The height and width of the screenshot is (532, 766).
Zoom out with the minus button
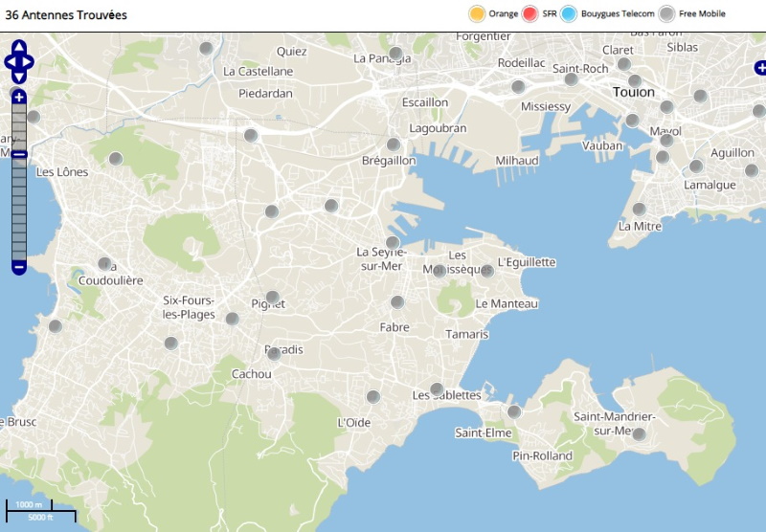[x=19, y=267]
